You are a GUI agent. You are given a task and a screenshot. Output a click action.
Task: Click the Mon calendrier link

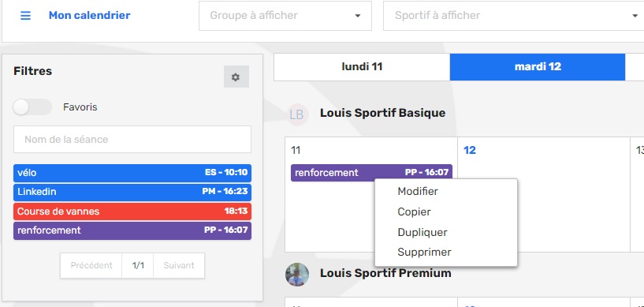click(89, 15)
